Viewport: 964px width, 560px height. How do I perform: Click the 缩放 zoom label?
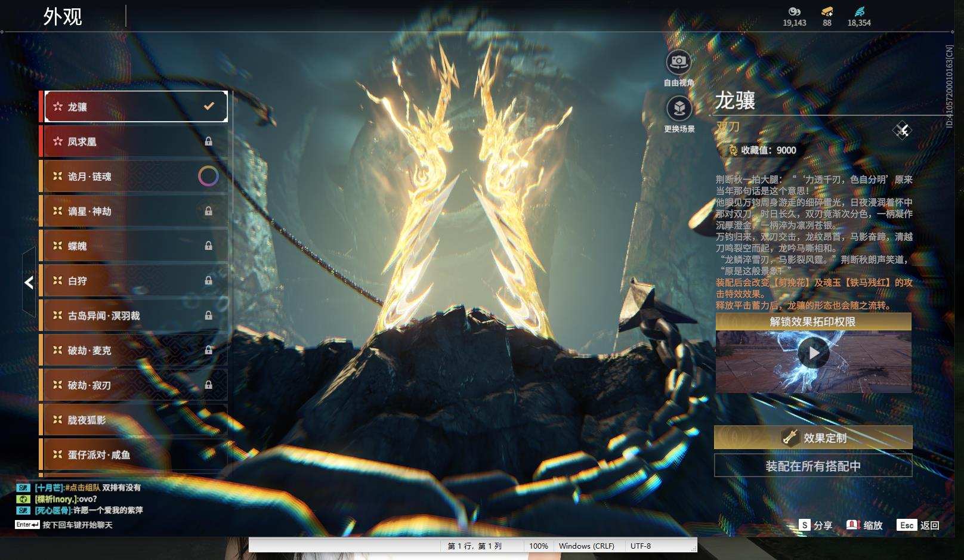pos(873,525)
